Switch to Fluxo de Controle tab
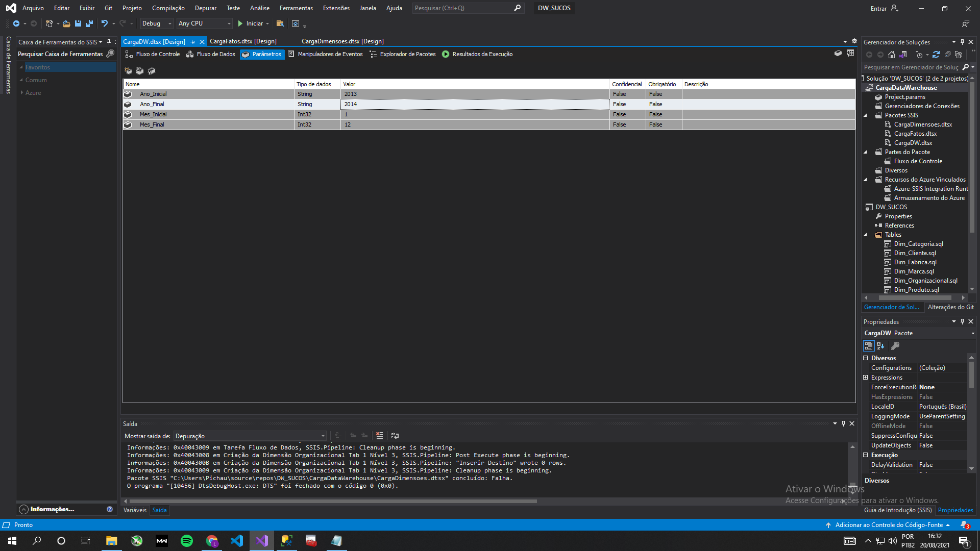This screenshot has height=551, width=980. tap(153, 54)
